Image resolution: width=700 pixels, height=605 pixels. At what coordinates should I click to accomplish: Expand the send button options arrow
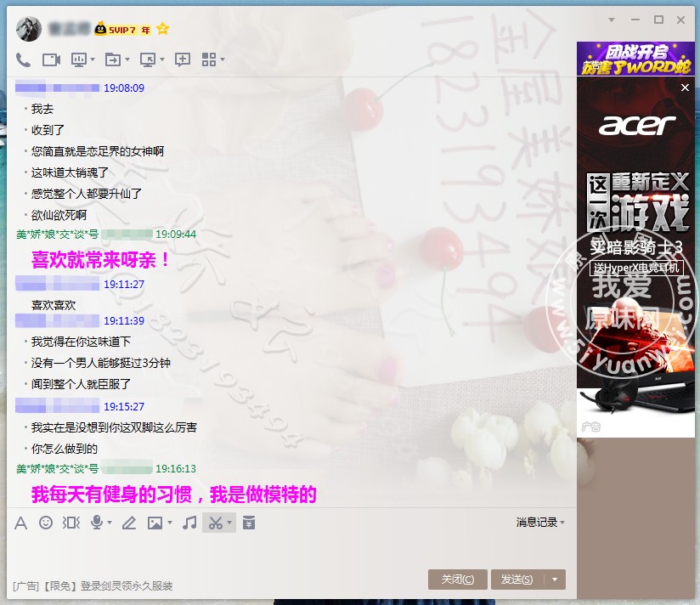pyautogui.click(x=555, y=580)
